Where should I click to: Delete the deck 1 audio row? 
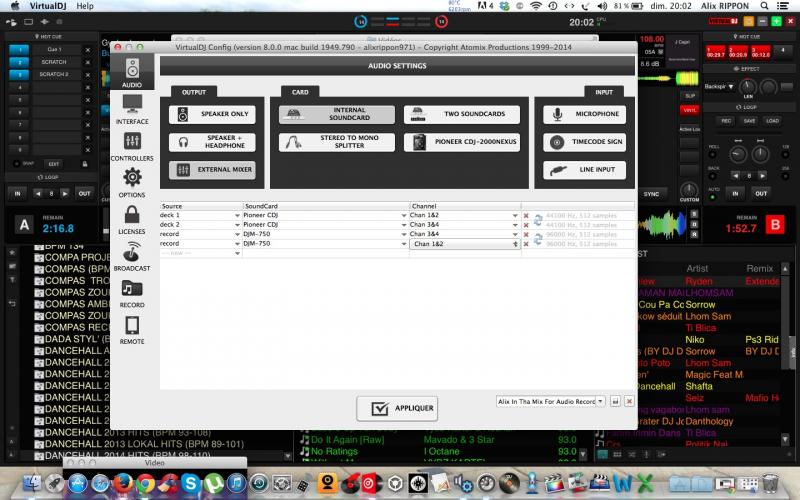point(526,216)
